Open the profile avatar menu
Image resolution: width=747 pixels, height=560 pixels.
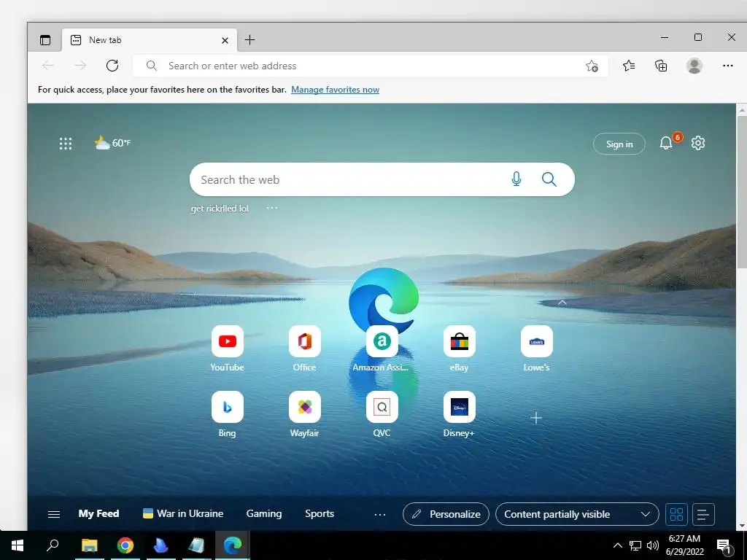pyautogui.click(x=694, y=66)
